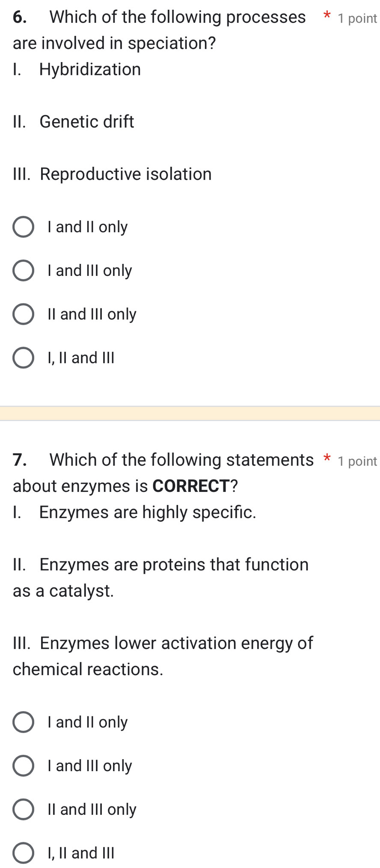Click the "1 point" label beside question 6
This screenshot has width=380, height=868.
(356, 18)
